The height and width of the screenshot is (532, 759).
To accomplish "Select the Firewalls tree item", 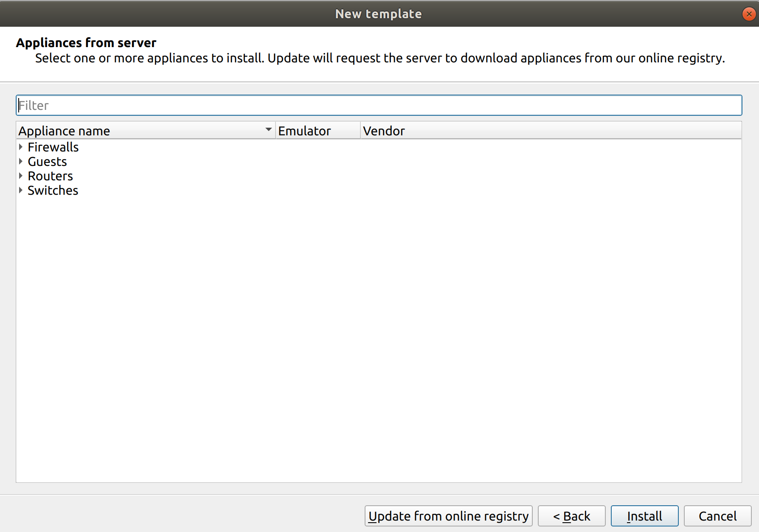I will point(53,147).
